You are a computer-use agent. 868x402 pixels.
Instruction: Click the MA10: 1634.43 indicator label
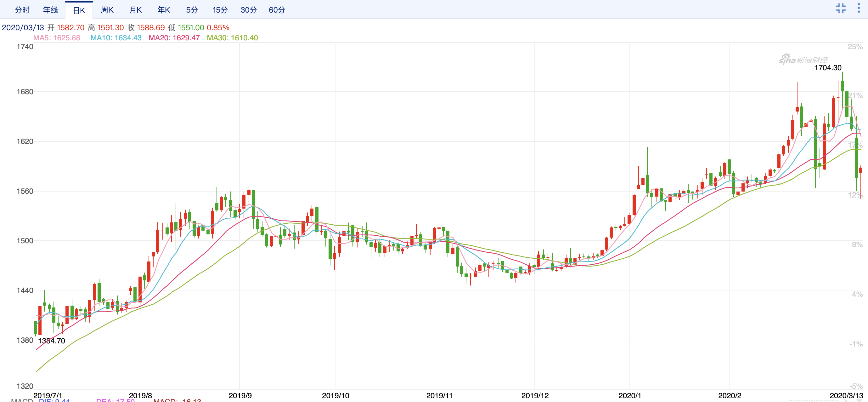[116, 38]
